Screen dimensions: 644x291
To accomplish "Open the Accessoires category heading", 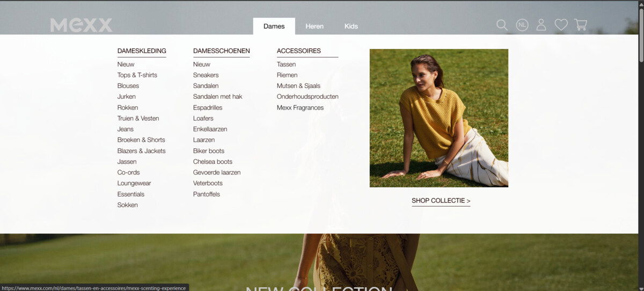I will click(x=298, y=51).
